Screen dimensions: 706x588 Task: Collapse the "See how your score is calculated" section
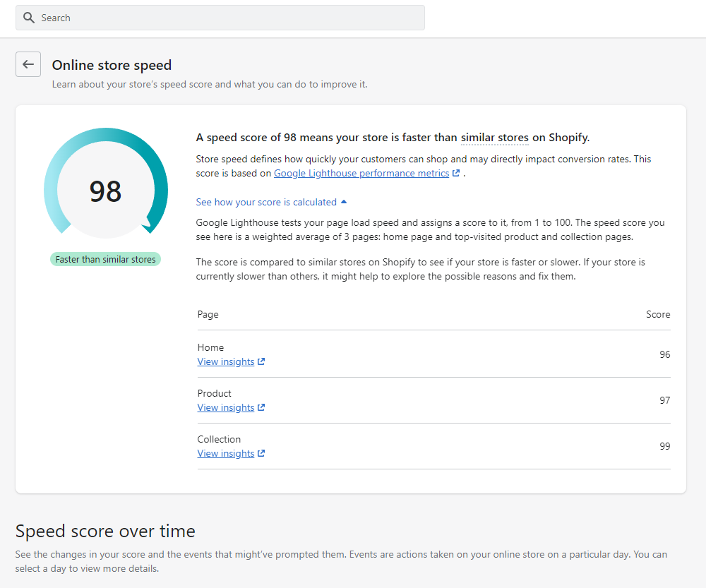coord(266,202)
